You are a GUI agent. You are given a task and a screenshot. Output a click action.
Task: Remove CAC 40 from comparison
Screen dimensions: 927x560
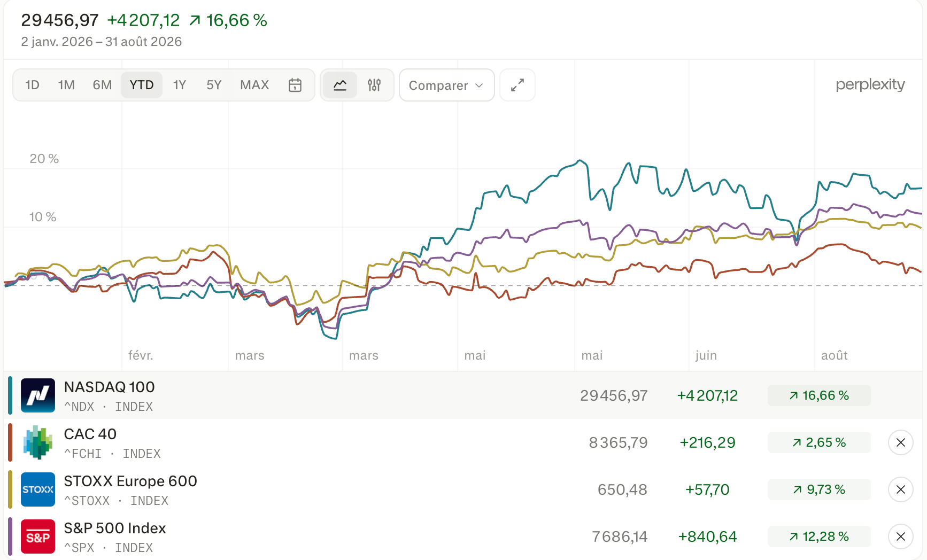click(x=901, y=442)
